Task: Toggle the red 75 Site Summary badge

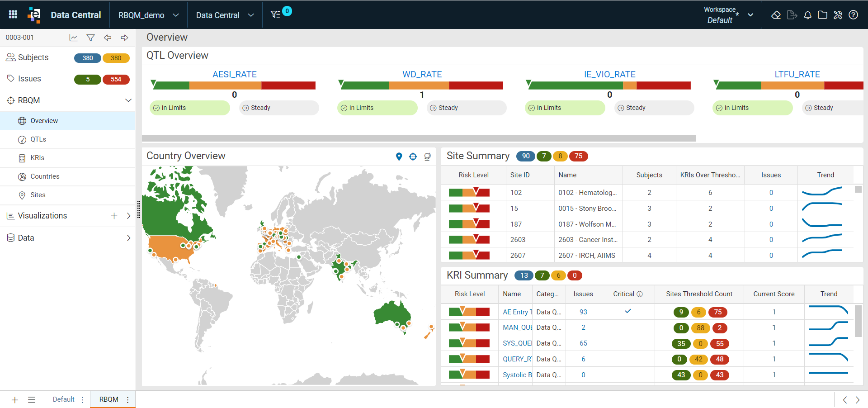Action: click(x=578, y=156)
